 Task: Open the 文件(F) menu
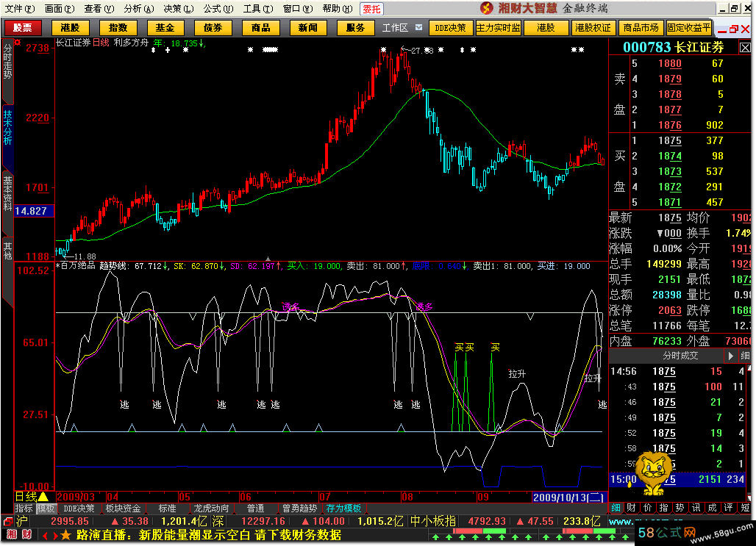19,9
